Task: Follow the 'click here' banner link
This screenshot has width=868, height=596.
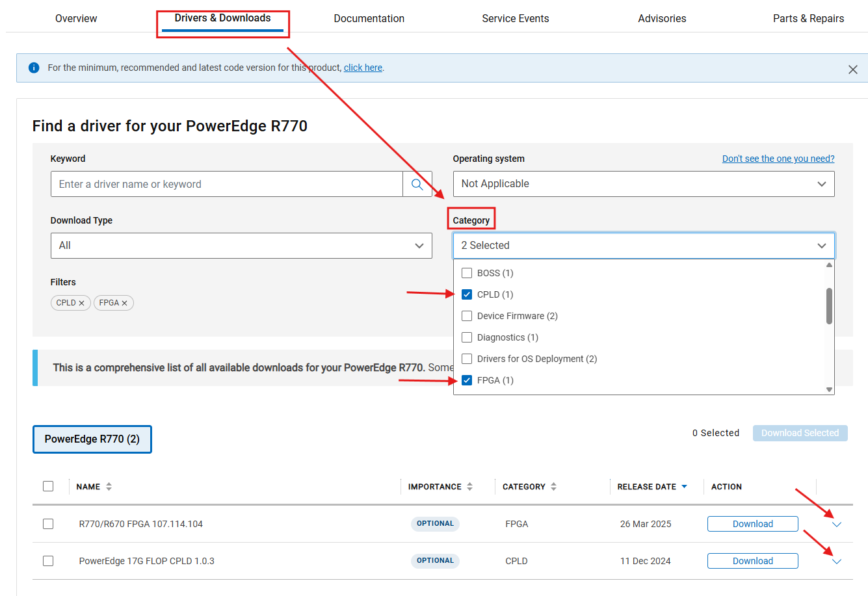Action: tap(363, 67)
